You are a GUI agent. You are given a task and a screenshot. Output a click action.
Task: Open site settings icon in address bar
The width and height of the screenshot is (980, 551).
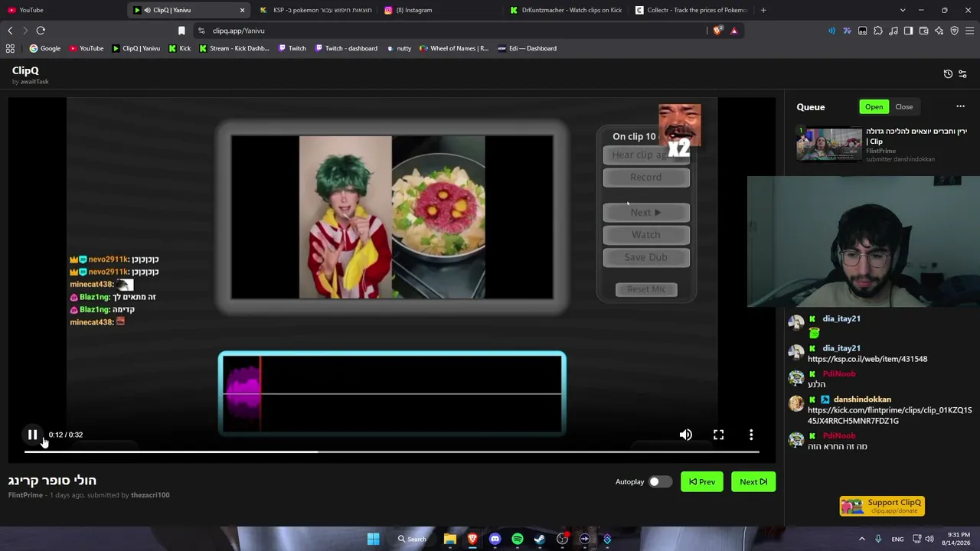(201, 31)
